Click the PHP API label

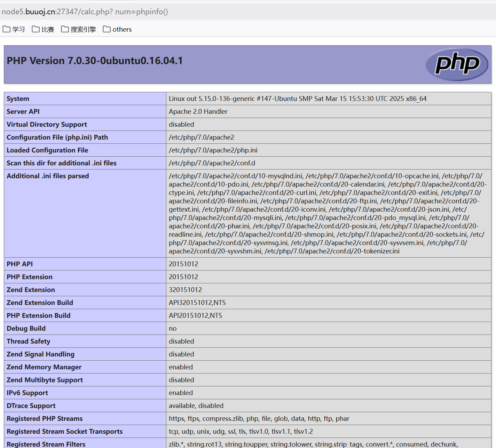tap(19, 264)
